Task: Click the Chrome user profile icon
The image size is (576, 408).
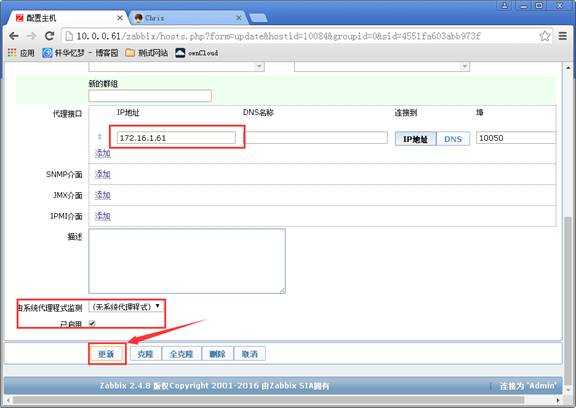Action: tap(505, 5)
